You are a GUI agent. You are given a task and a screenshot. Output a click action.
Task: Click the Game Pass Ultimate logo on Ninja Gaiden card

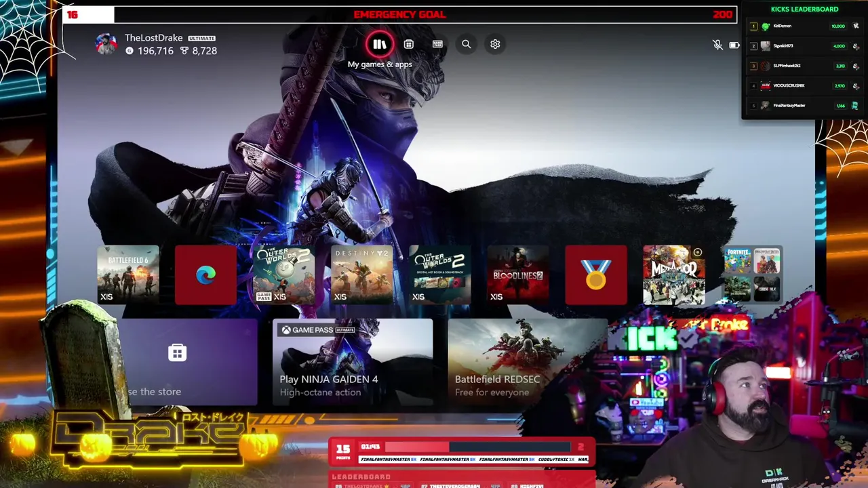[318, 330]
